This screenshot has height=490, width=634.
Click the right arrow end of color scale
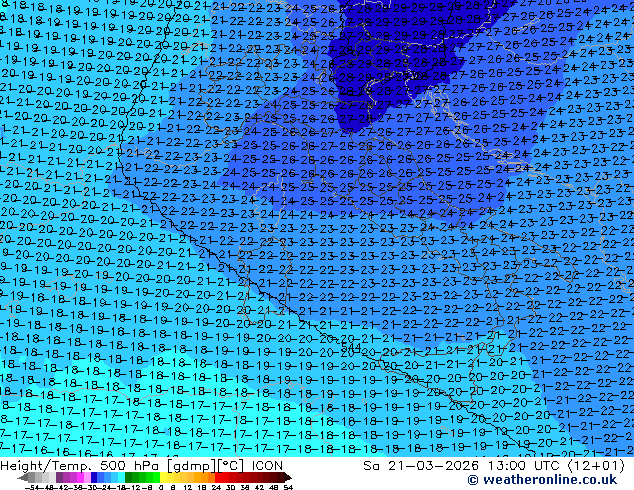[289, 478]
